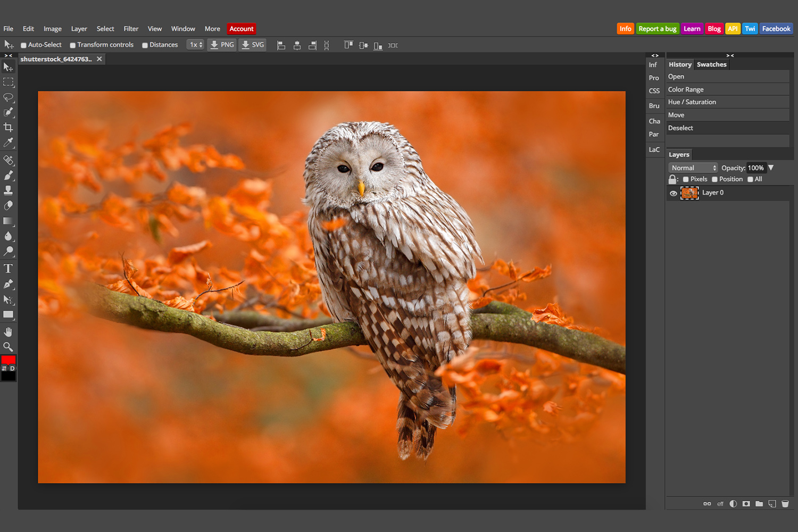Open the Brushes panel via Bru sidebar
Image resolution: width=798 pixels, height=532 pixels.
[x=654, y=106]
